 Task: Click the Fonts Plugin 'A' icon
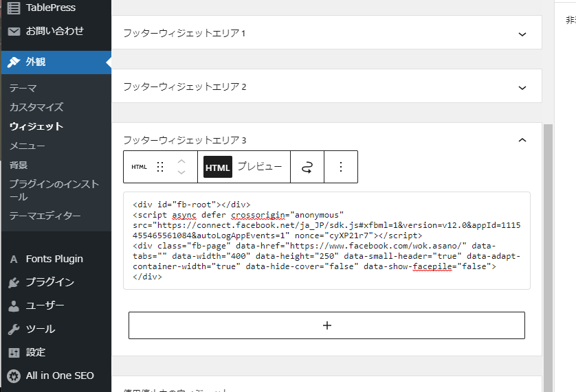(14, 260)
